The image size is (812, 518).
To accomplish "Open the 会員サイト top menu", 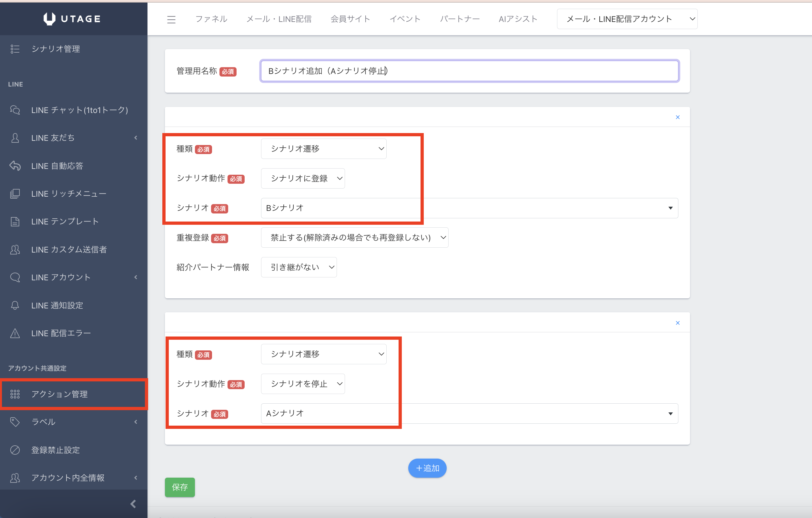I will (350, 19).
